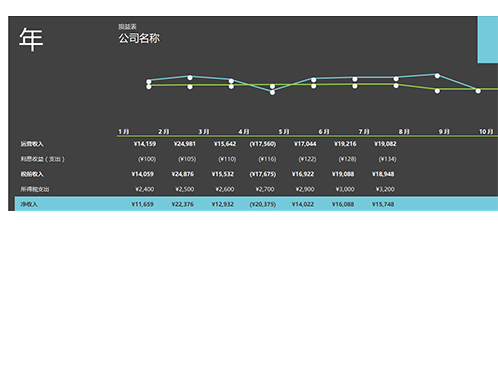498x382 pixels.
Task: Click the large 年 year heading
Action: [31, 39]
